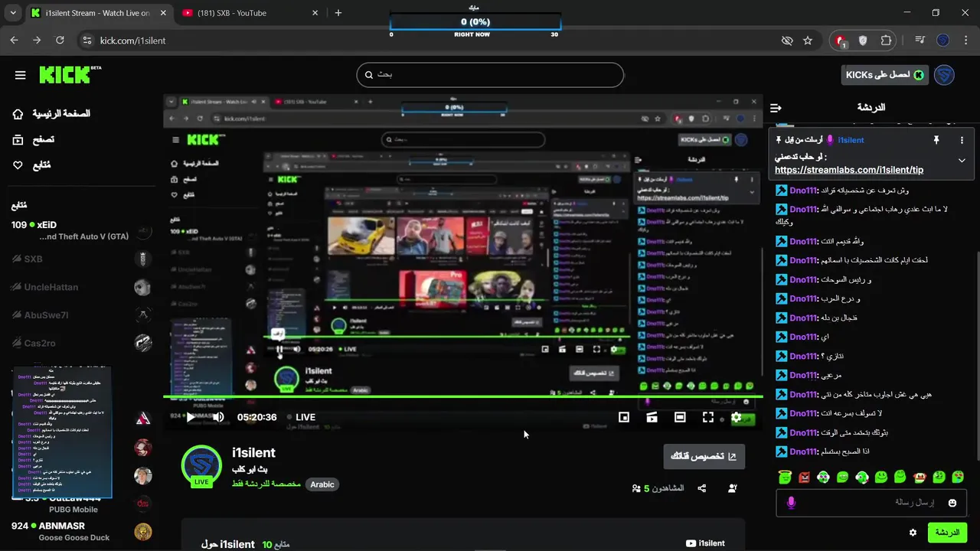Open chat settings gear

click(913, 533)
